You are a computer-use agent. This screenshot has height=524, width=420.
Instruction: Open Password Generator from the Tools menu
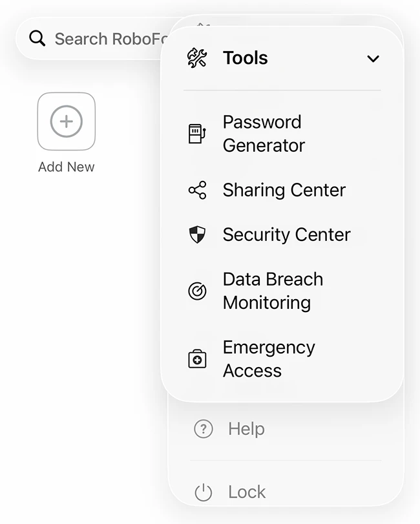tap(264, 134)
